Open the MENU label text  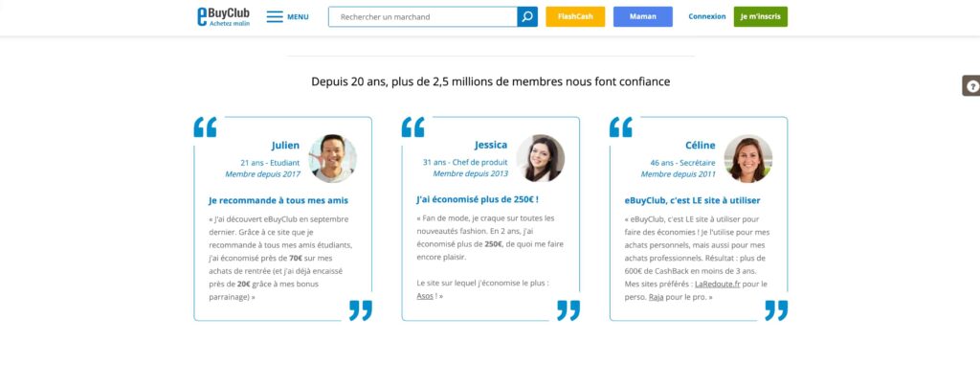pyautogui.click(x=299, y=17)
